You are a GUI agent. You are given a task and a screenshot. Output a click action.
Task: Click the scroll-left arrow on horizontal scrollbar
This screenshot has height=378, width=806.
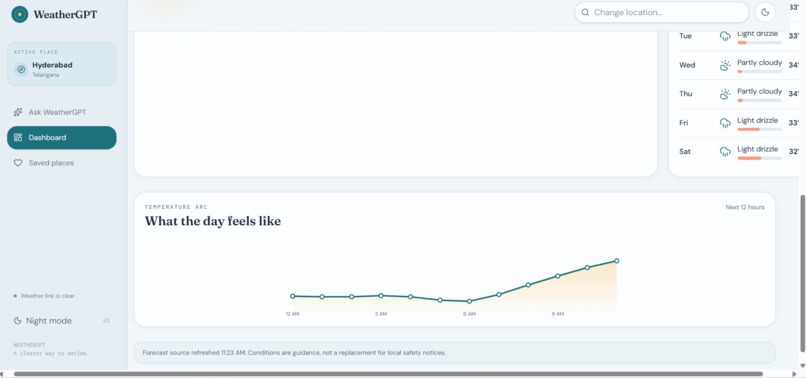click(x=2, y=374)
